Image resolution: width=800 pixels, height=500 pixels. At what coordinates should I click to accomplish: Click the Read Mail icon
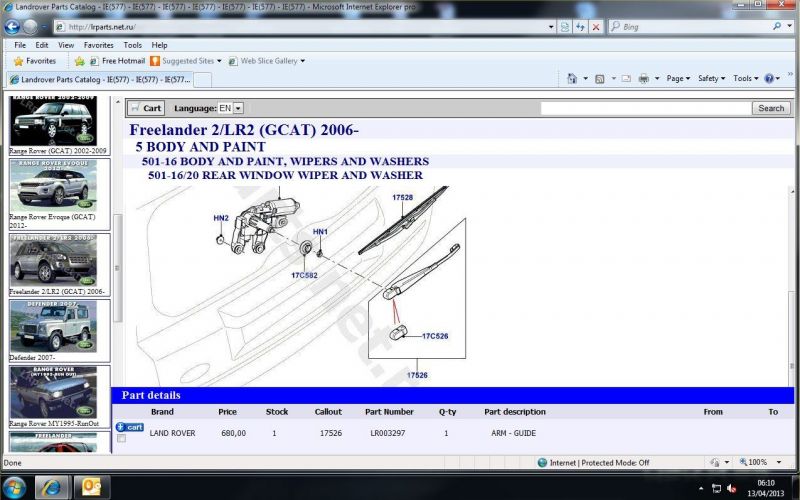point(626,79)
